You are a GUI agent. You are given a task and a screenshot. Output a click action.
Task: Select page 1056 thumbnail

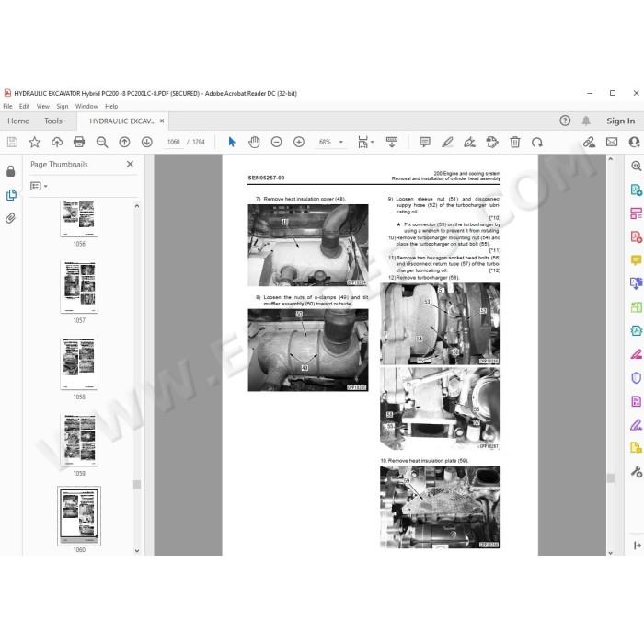(79, 219)
